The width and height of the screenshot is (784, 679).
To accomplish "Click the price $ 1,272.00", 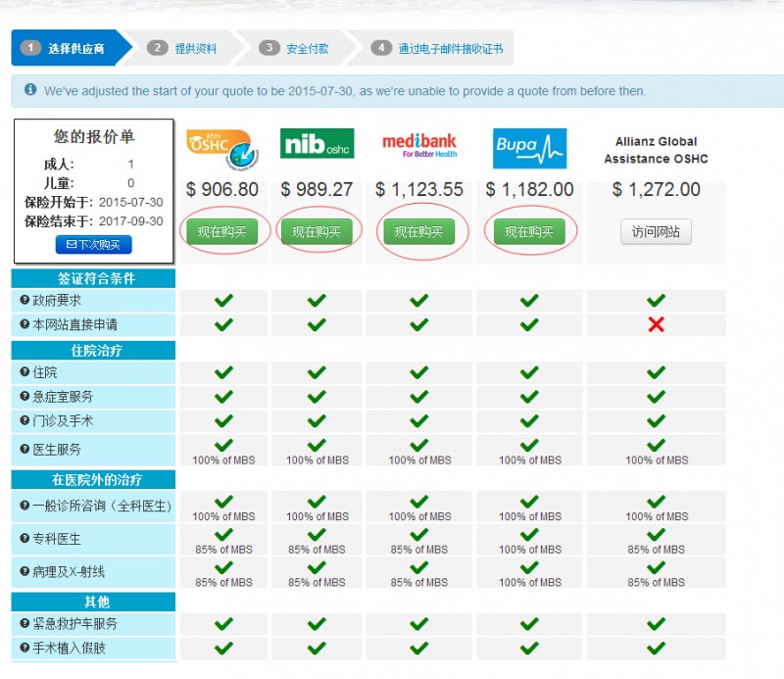I will point(656,189).
